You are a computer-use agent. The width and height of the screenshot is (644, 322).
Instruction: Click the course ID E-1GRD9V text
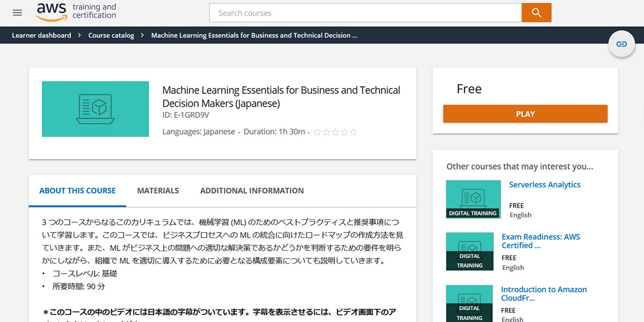point(186,115)
